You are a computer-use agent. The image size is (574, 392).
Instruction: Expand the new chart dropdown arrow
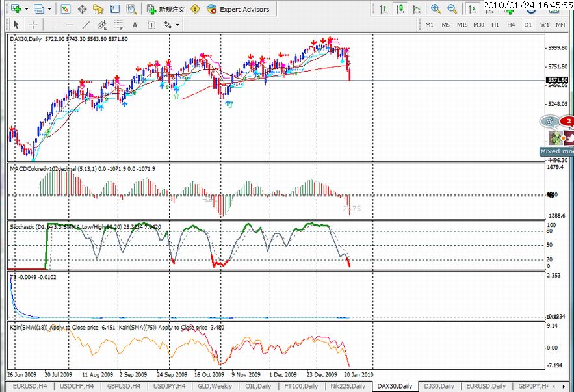pyautogui.click(x=25, y=9)
